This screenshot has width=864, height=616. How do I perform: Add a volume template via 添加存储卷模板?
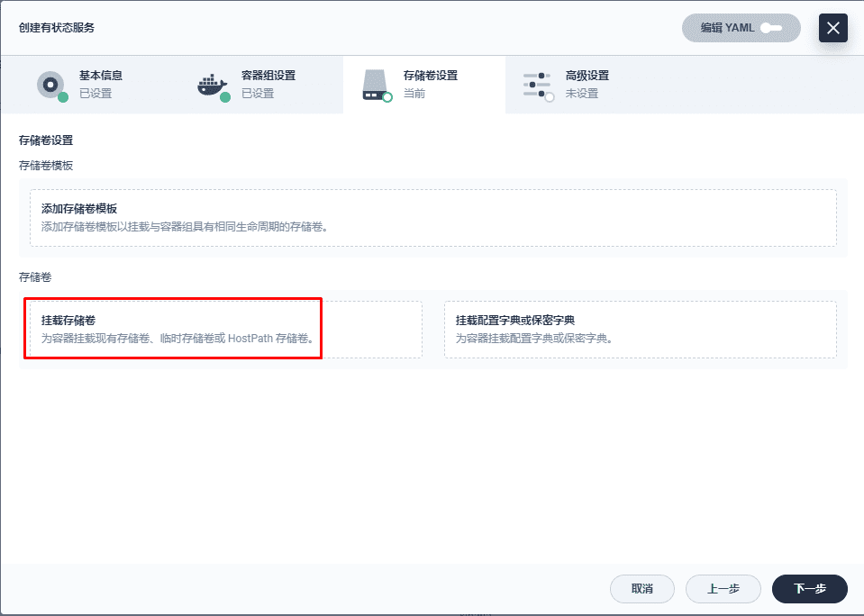[433, 218]
